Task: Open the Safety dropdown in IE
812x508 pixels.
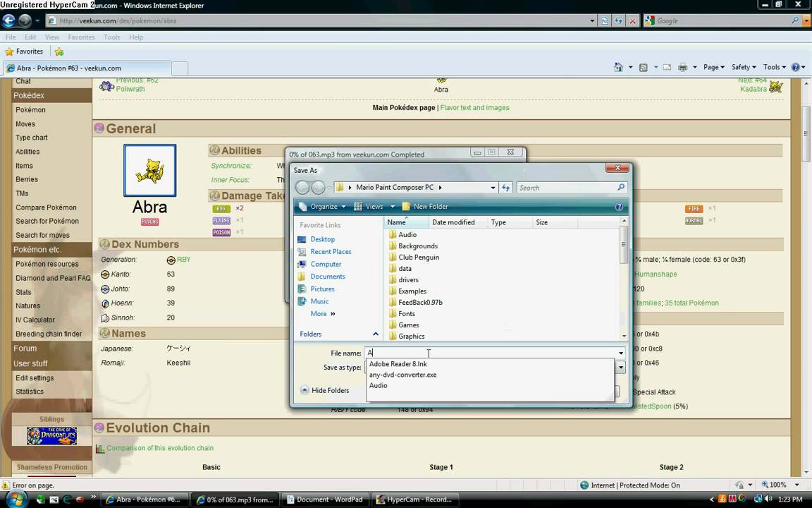Action: coord(744,68)
